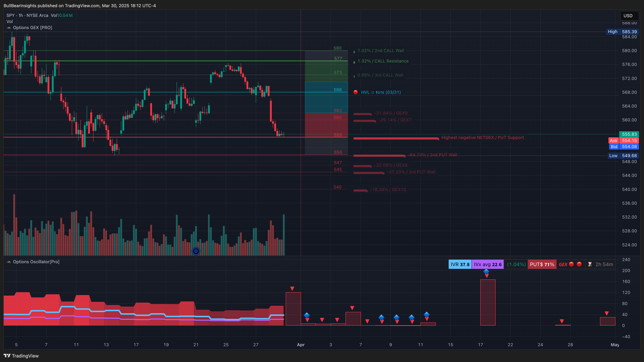Viewport: 644px width, 362px height.
Task: Click the HVL 1DTE (03/31) label
Action: [x=381, y=92]
